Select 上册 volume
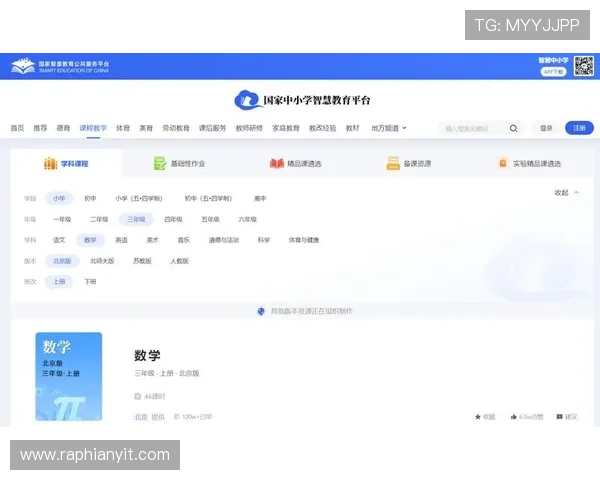This screenshot has height=480, width=600. [x=59, y=282]
